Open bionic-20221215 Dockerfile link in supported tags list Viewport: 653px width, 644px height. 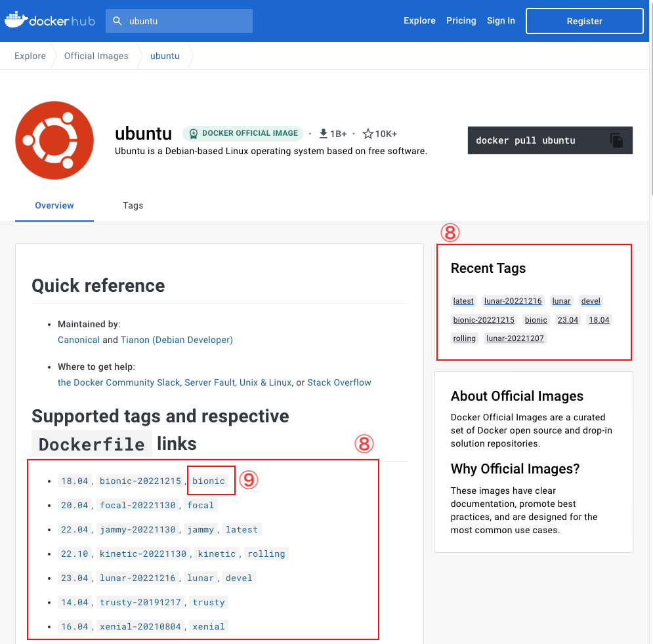(x=140, y=481)
